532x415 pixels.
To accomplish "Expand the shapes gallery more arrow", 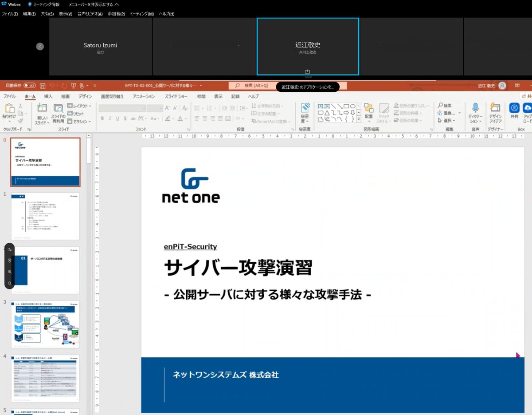I will [359, 119].
